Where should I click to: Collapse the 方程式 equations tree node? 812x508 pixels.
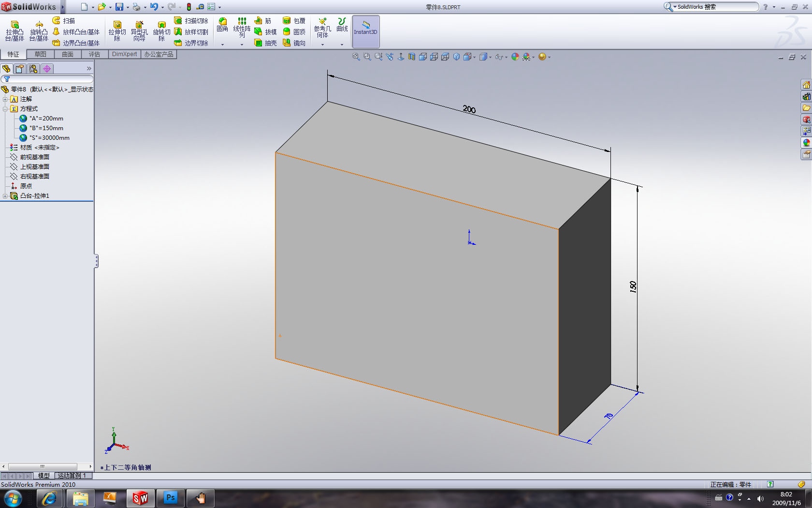[x=5, y=109]
